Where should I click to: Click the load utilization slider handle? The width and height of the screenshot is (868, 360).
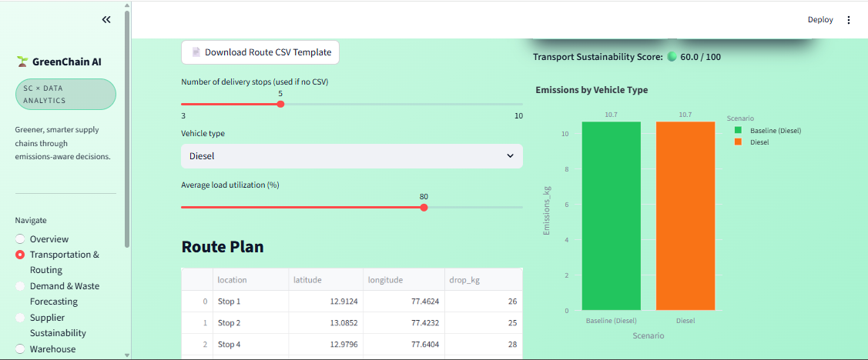[424, 208]
